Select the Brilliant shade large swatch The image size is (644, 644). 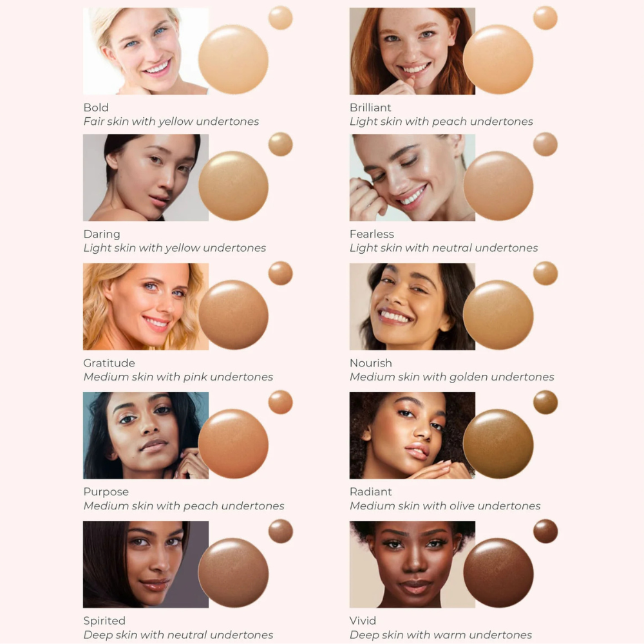click(498, 59)
